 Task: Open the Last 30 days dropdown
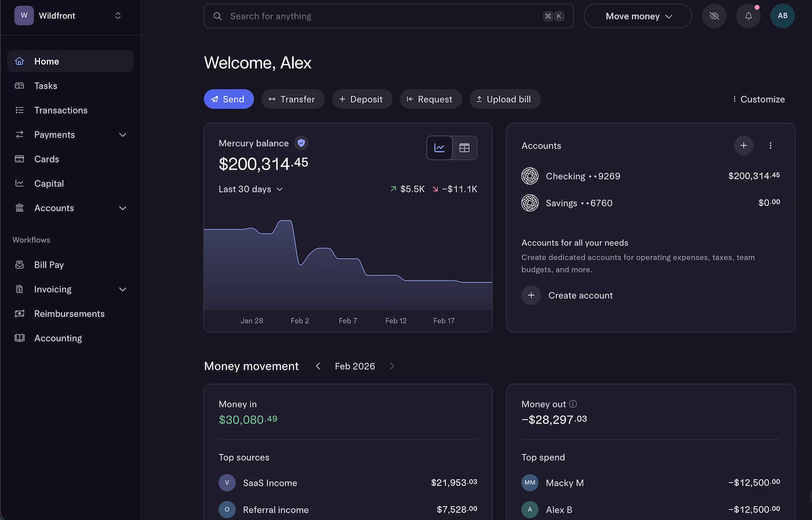pos(251,189)
